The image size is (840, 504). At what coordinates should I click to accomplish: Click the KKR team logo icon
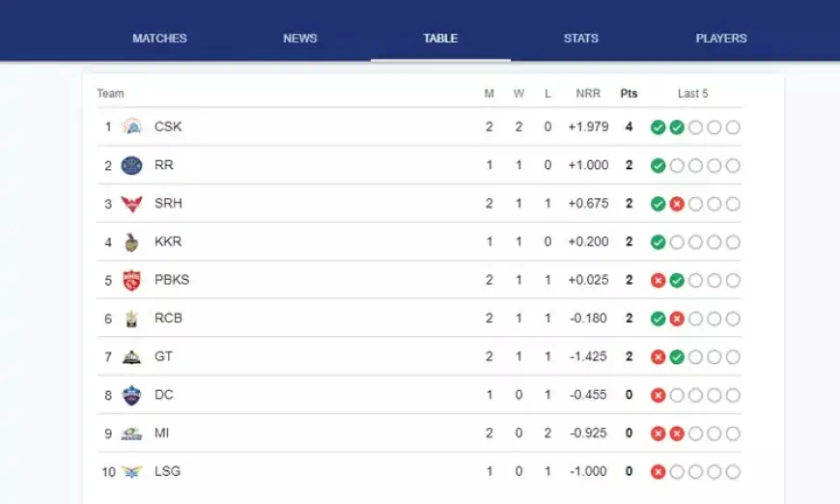click(132, 241)
